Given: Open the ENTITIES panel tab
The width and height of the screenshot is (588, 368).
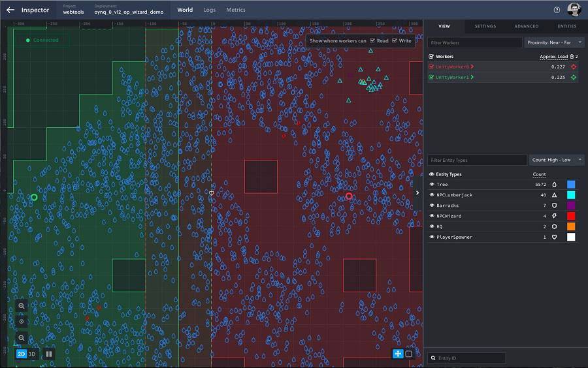Looking at the screenshot, I should 567,26.
